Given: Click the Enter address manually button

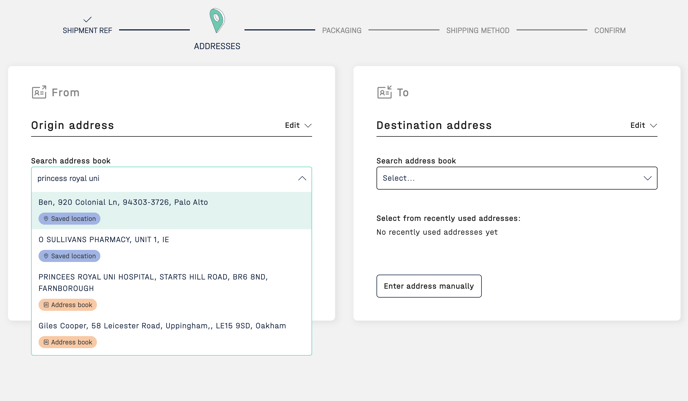Looking at the screenshot, I should (429, 286).
